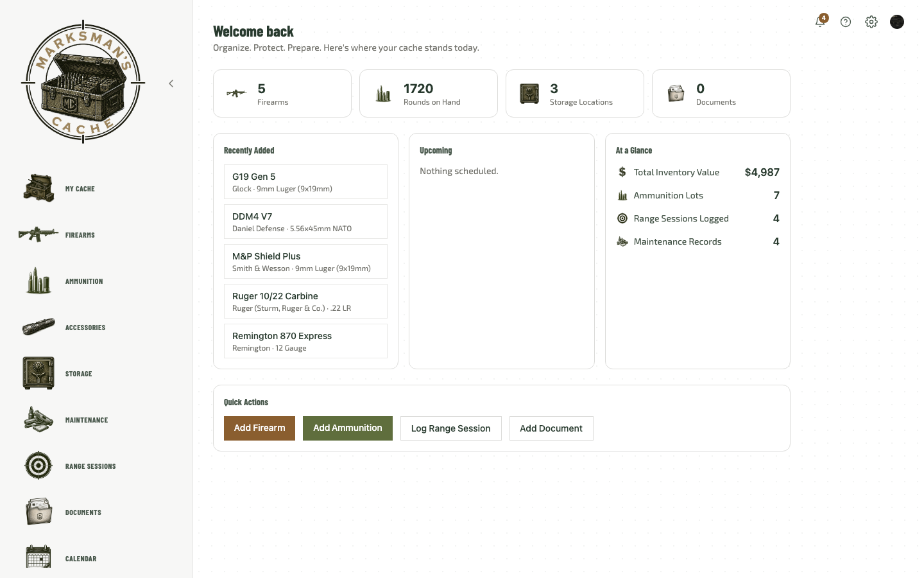Open Firearms rifle icon in sidebar
924x578 pixels.
click(38, 234)
